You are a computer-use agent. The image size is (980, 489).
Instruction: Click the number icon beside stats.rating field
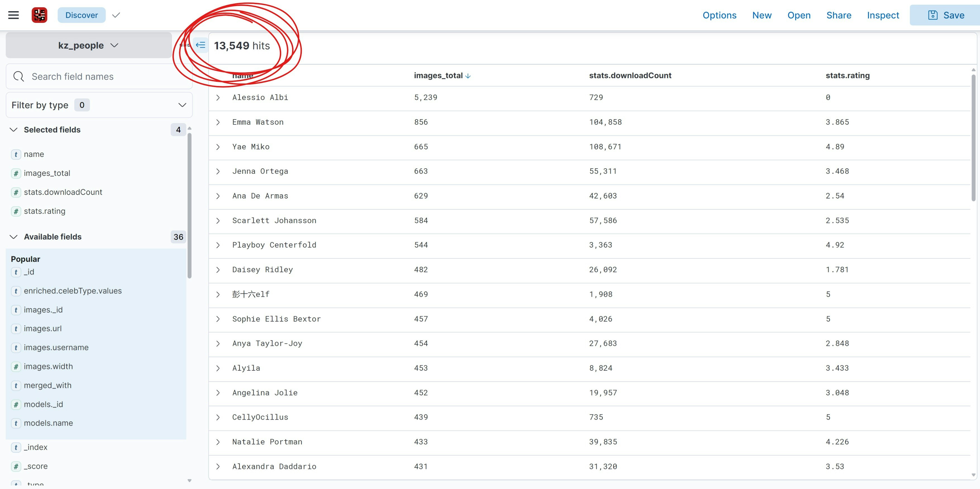(16, 211)
